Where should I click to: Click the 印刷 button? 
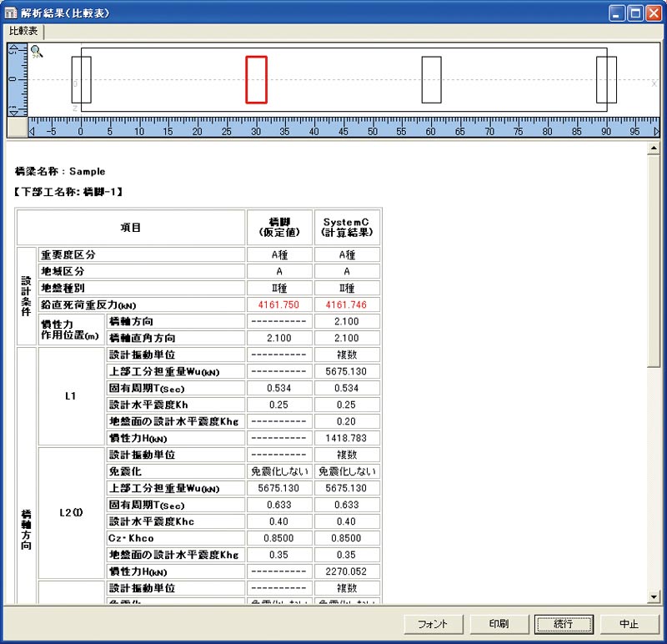(x=499, y=624)
